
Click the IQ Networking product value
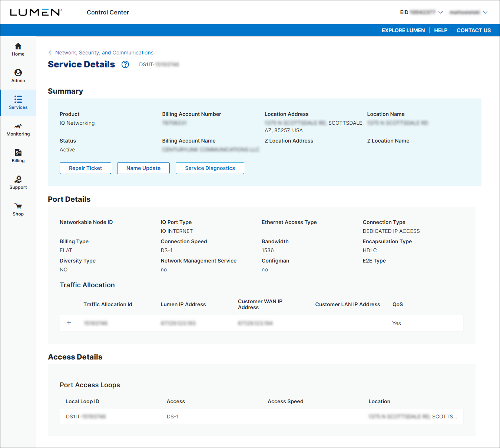pos(77,123)
